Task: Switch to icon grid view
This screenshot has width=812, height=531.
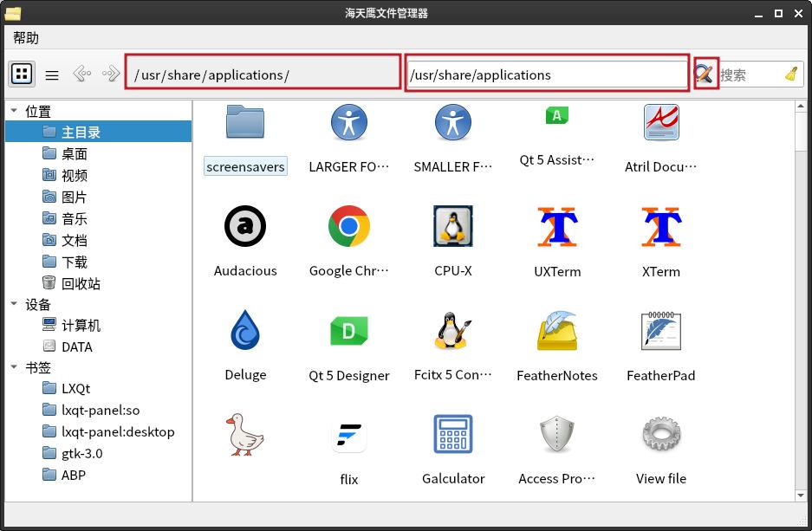Action: (x=22, y=74)
